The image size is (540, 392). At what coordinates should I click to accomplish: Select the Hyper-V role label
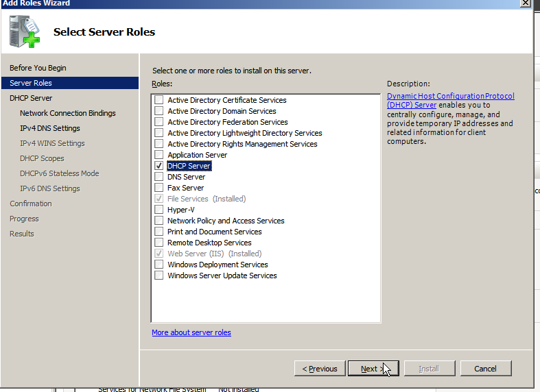pos(181,210)
